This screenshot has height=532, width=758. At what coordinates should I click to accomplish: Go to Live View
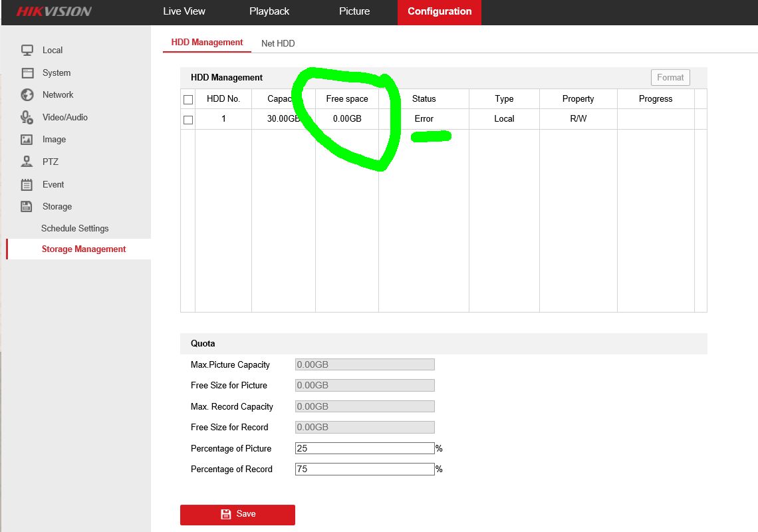tap(184, 11)
